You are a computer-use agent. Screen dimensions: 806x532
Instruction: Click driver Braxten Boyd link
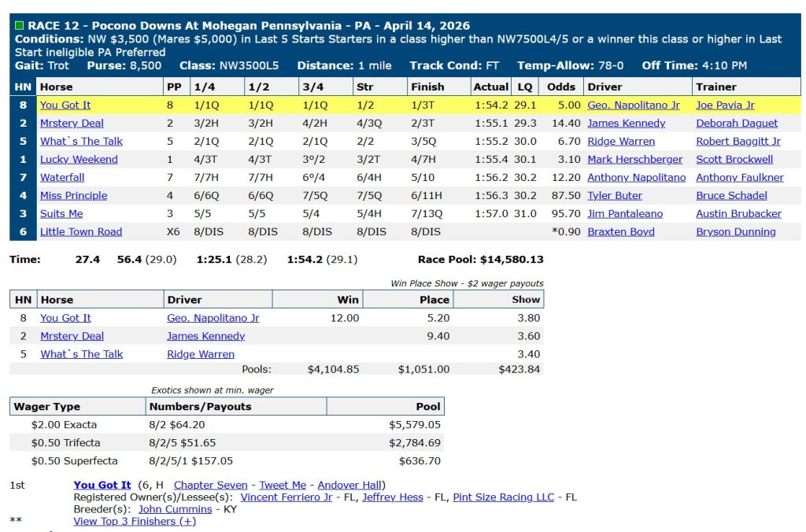coord(620,231)
